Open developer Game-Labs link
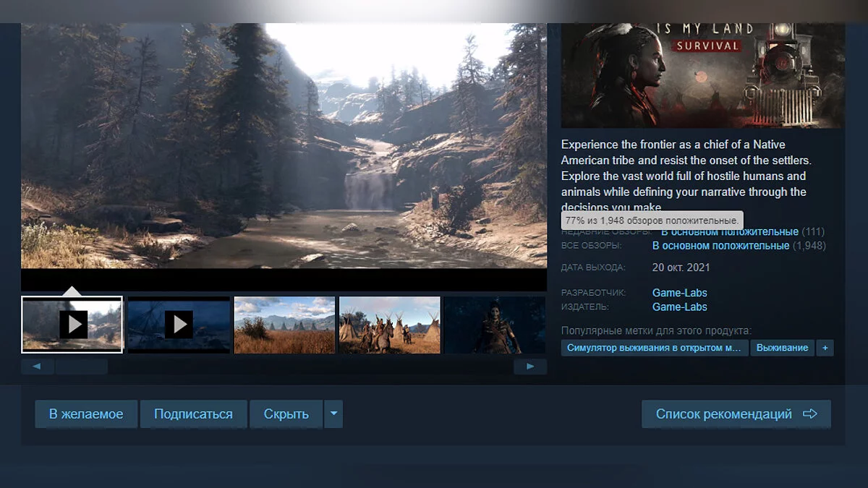The image size is (868, 488). click(x=679, y=293)
